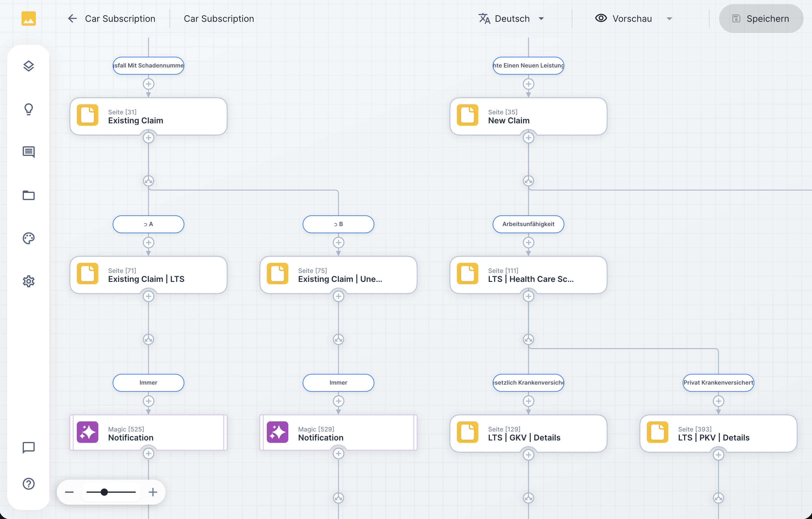The height and width of the screenshot is (519, 812).
Task: Select the Magic [529] Notification node
Action: click(338, 433)
